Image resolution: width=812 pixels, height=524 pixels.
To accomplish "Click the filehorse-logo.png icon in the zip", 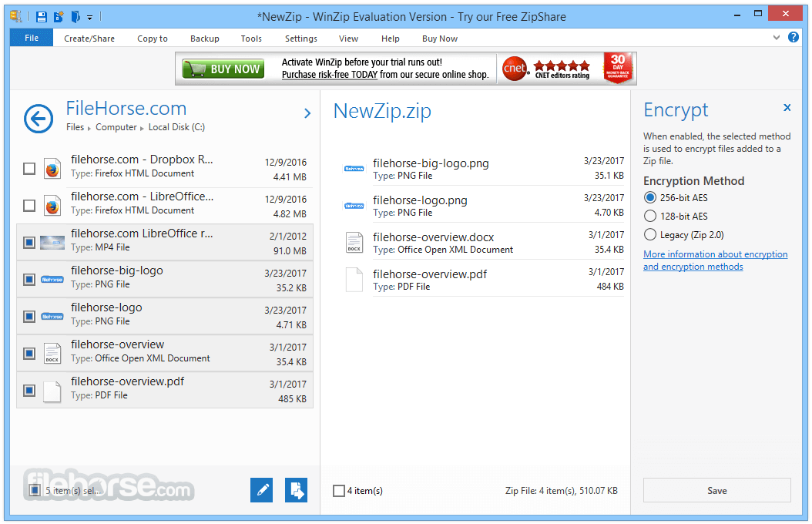I will click(354, 206).
